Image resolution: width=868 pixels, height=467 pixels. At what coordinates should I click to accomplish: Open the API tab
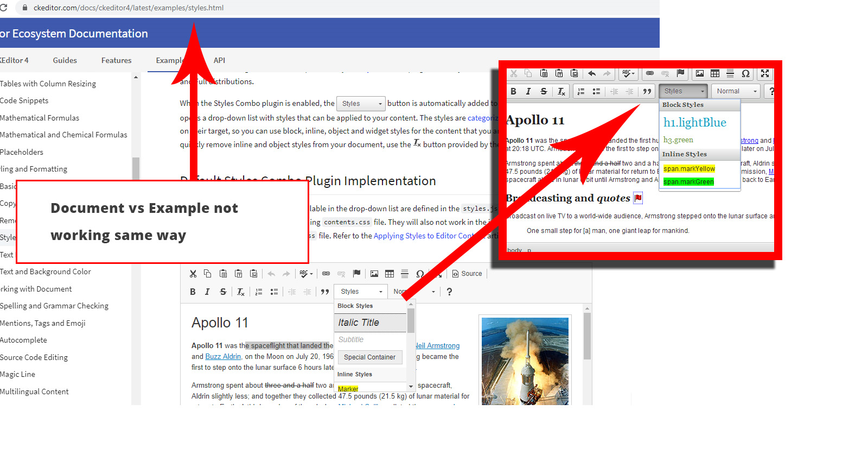point(219,60)
